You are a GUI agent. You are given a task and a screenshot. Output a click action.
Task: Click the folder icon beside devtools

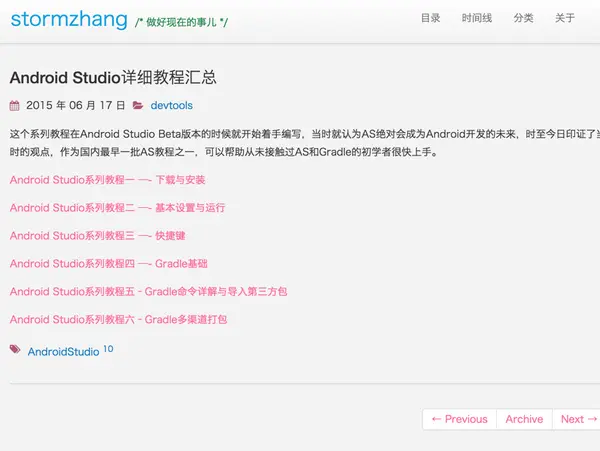(x=138, y=105)
